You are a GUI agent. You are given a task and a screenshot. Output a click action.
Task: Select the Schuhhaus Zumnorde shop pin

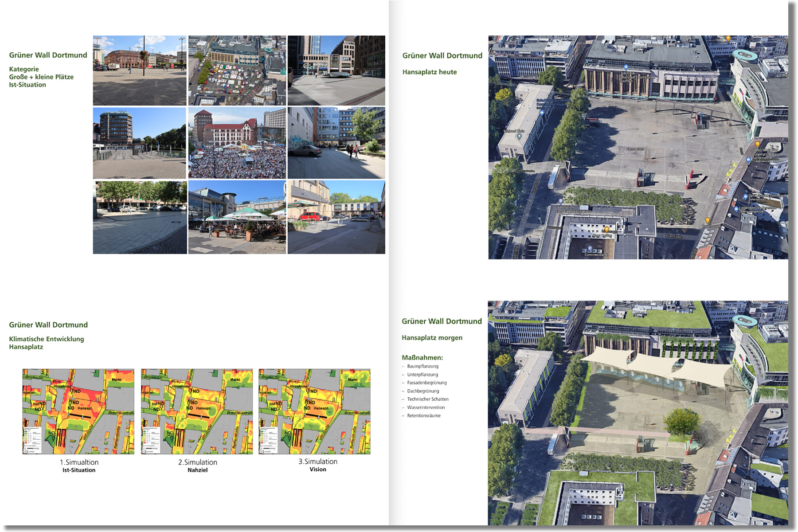coord(542,112)
